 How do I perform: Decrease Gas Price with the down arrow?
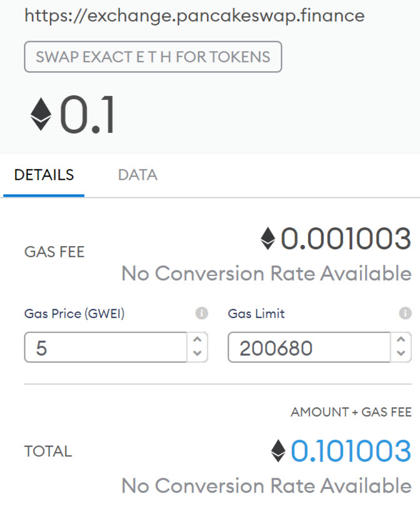(x=197, y=353)
